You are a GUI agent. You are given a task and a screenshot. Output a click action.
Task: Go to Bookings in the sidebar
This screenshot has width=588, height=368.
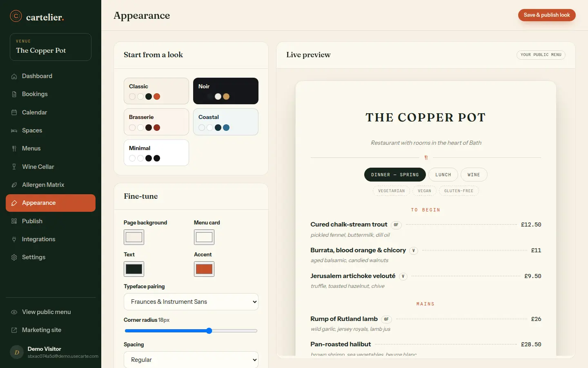point(51,94)
